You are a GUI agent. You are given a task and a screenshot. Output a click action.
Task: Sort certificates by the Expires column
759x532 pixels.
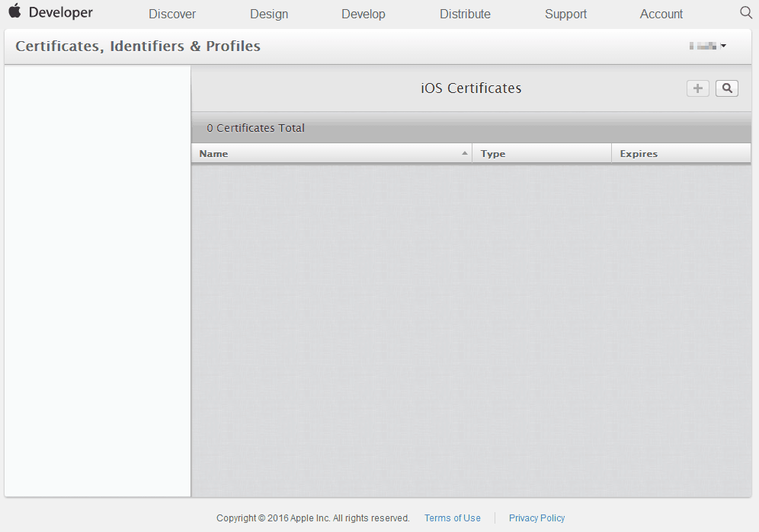639,153
